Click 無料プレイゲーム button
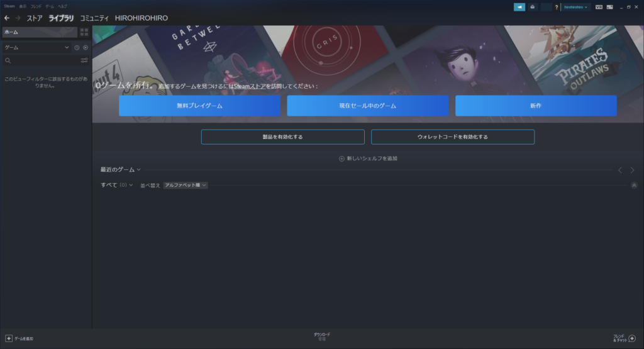 coord(199,106)
